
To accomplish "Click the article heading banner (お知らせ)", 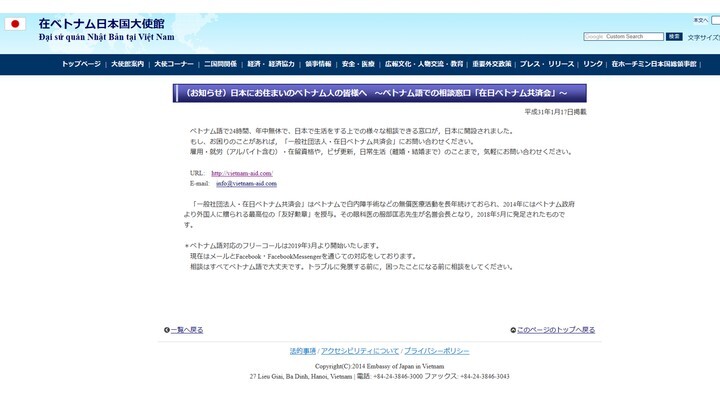I will 380,93.
